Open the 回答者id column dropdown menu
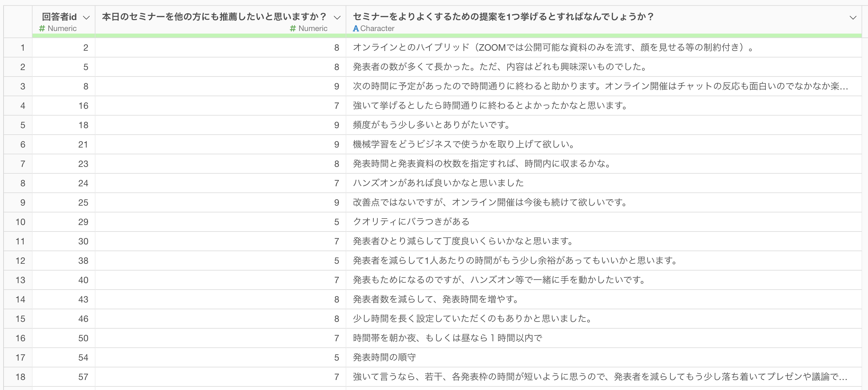Viewport: 868px width, 390px height. tap(86, 17)
